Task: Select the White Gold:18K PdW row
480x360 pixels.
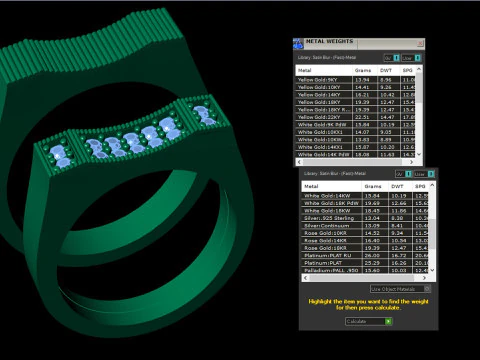Action: point(365,203)
